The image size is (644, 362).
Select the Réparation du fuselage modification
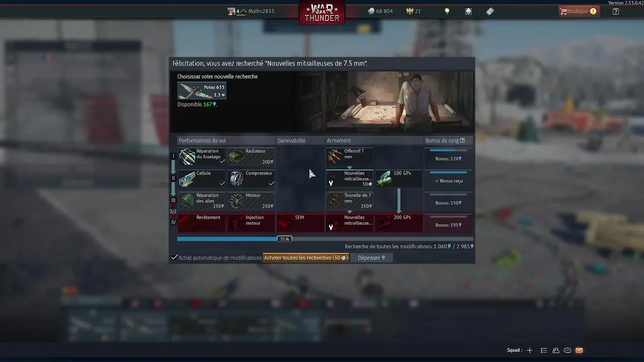[x=202, y=157]
